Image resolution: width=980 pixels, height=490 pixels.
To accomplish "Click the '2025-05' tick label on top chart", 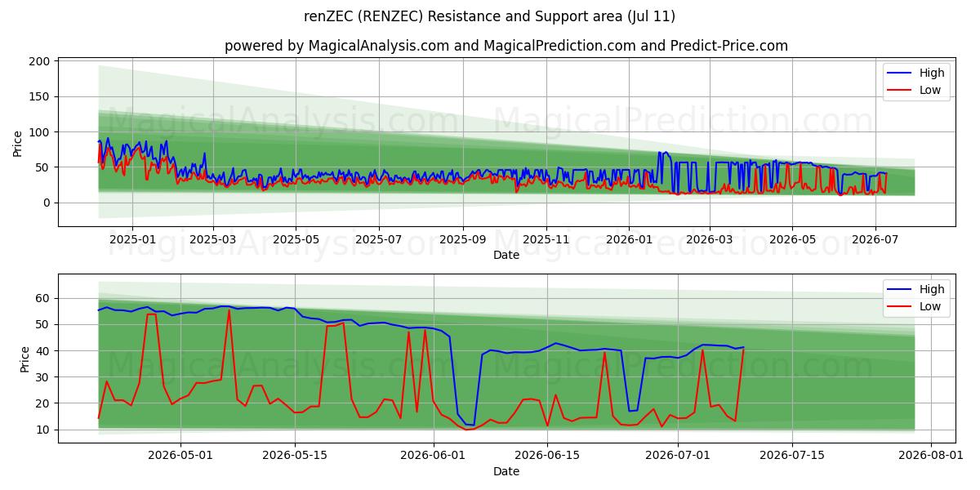I will click(295, 240).
